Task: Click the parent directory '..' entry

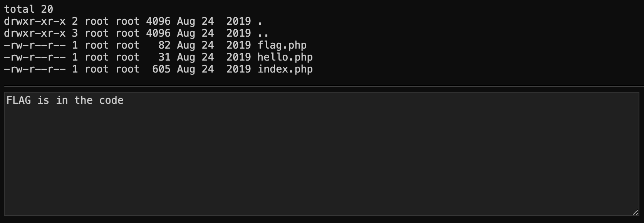Action: click(263, 33)
